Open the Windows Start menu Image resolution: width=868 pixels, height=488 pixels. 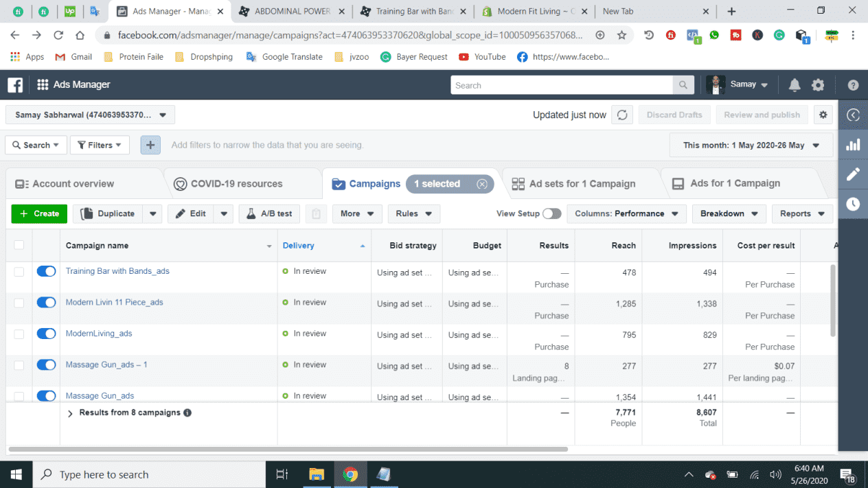[x=16, y=474]
